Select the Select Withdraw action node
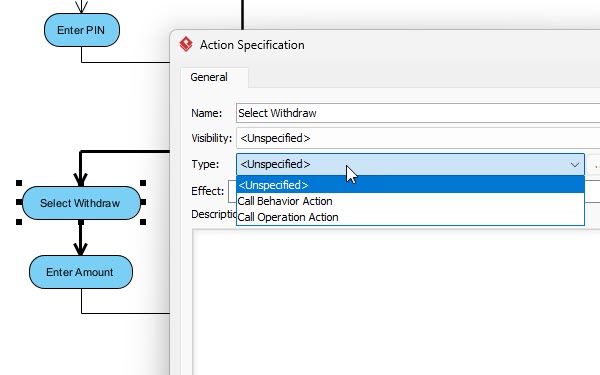 pos(81,203)
